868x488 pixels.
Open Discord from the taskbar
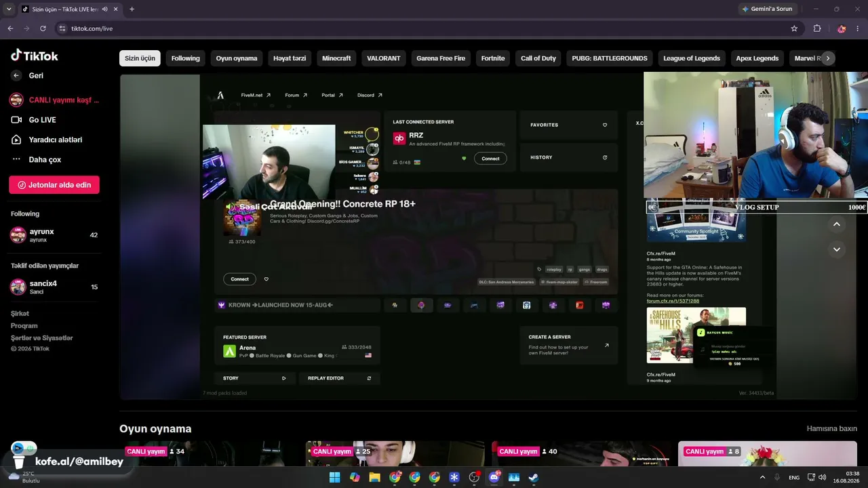click(494, 477)
